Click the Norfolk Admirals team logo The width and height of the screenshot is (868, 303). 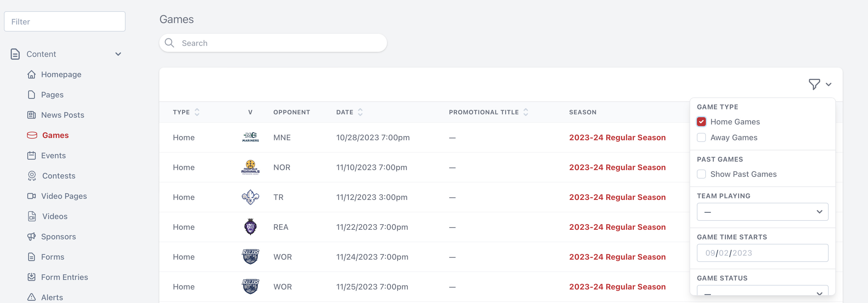click(x=250, y=167)
